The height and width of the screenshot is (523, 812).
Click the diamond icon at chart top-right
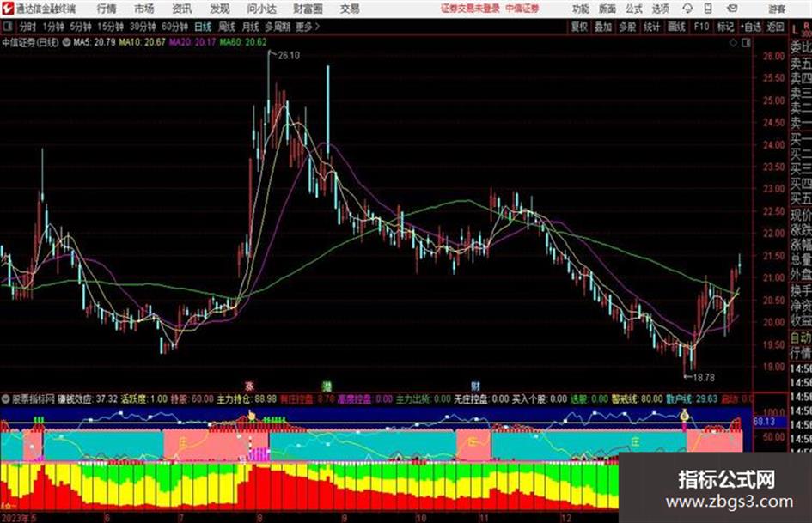click(x=733, y=43)
